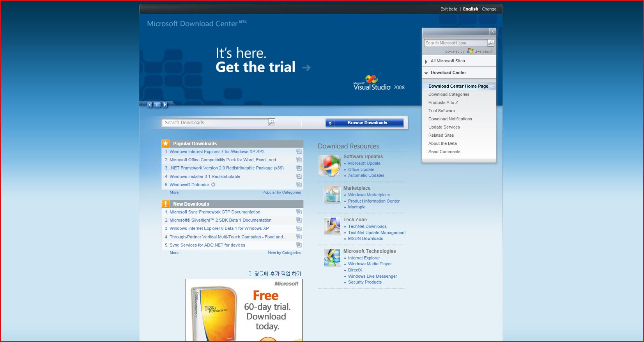This screenshot has height=342, width=644.
Task: Click the Live Search logo
Action: tap(480, 51)
